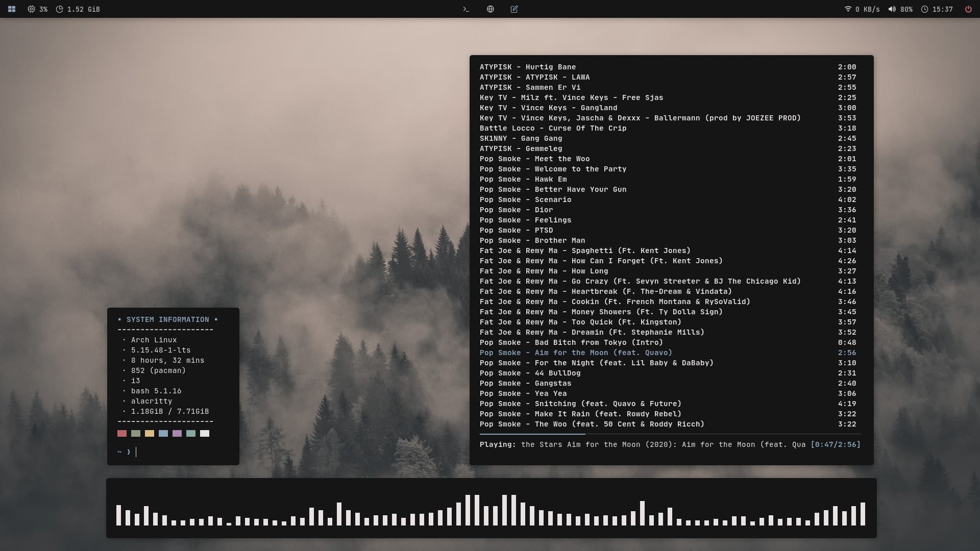The image size is (980, 551).
Task: Click the 80% volume label
Action: coord(906,9)
